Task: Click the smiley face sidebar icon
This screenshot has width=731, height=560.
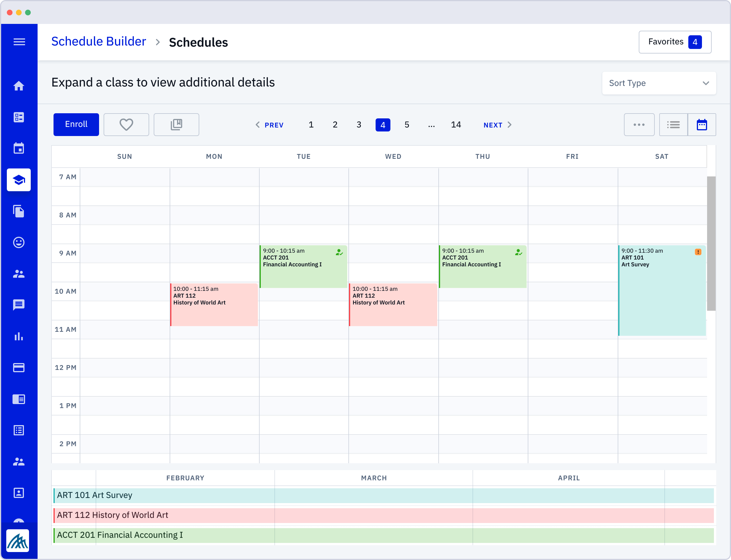Action: [x=19, y=242]
